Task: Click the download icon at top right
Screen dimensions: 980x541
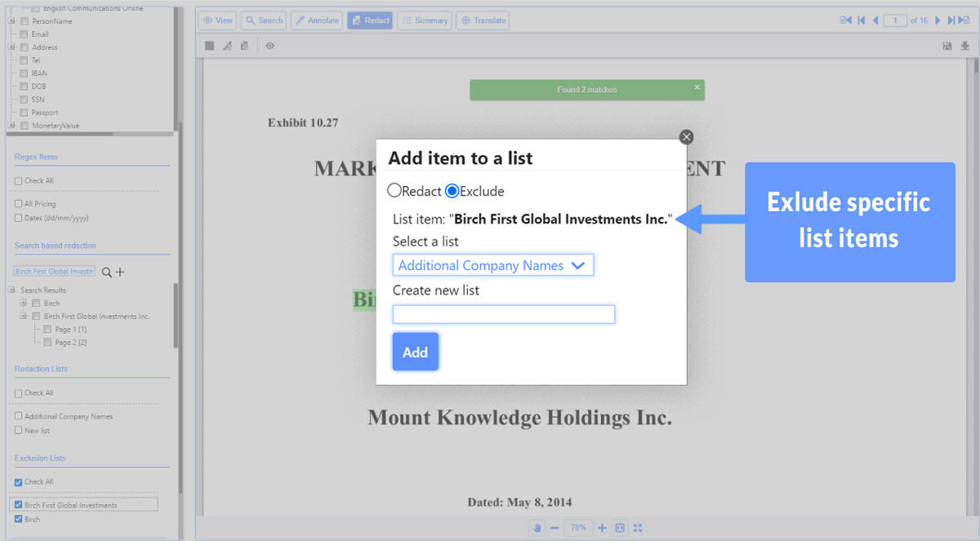Action: pos(965,46)
